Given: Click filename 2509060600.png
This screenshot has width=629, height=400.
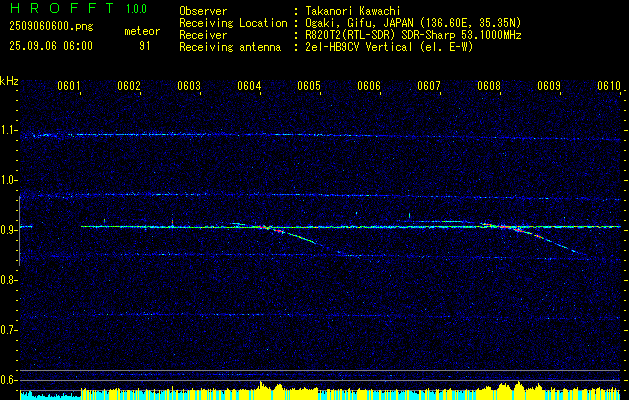Looking at the screenshot, I should (51, 26).
